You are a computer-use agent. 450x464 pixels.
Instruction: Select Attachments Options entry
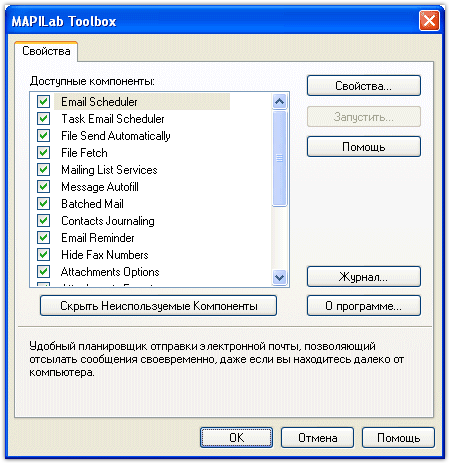(x=110, y=272)
